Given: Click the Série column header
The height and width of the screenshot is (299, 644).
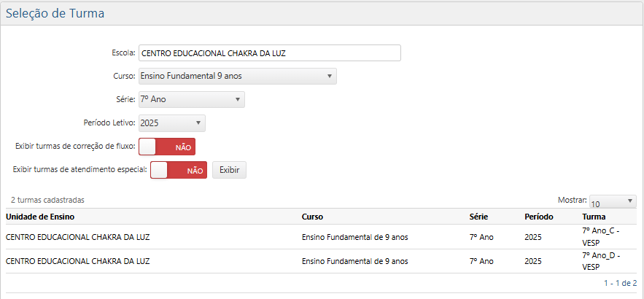Looking at the screenshot, I should [478, 217].
